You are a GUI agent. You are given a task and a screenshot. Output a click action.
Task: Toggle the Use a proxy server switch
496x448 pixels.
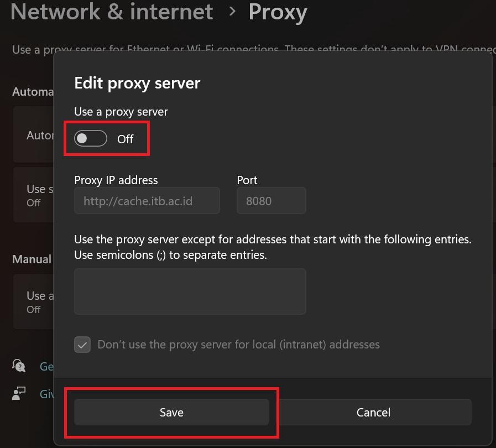pyautogui.click(x=91, y=139)
